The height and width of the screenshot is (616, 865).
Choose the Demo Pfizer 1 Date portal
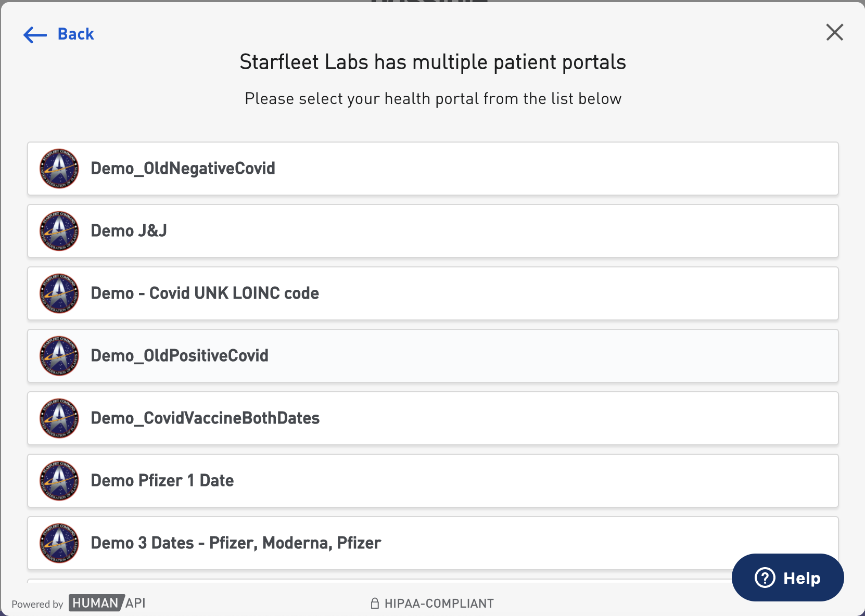coord(162,481)
